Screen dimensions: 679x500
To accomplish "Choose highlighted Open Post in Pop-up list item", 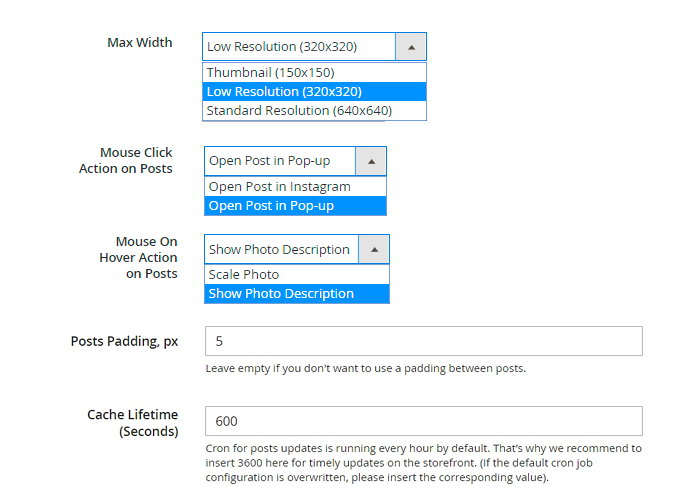I will coord(271,205).
